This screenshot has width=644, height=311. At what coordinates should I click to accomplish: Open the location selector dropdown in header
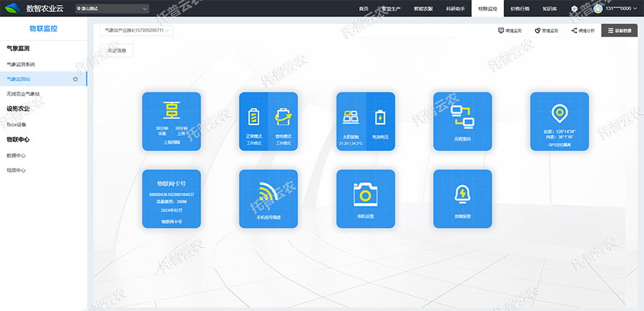112,9
